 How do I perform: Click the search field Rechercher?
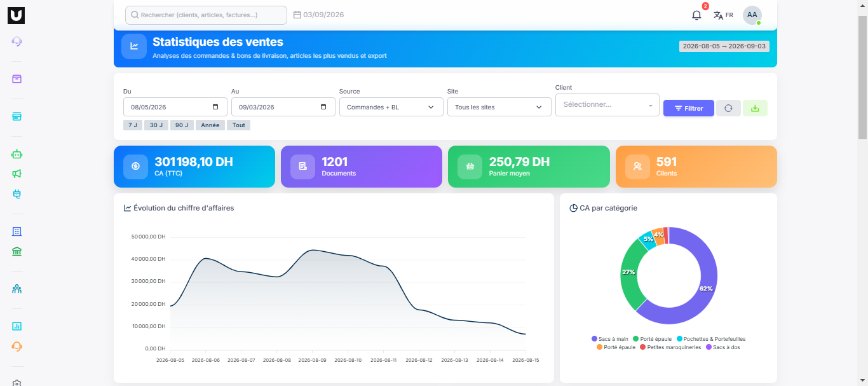(x=206, y=15)
